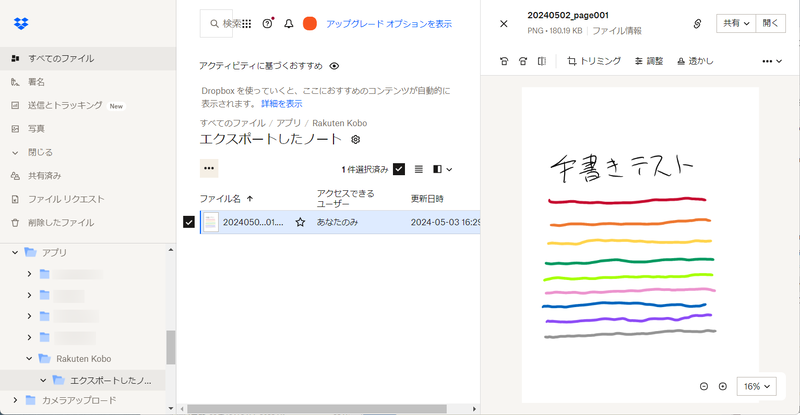Click the 開く open button
The height and width of the screenshot is (415, 800).
point(770,23)
